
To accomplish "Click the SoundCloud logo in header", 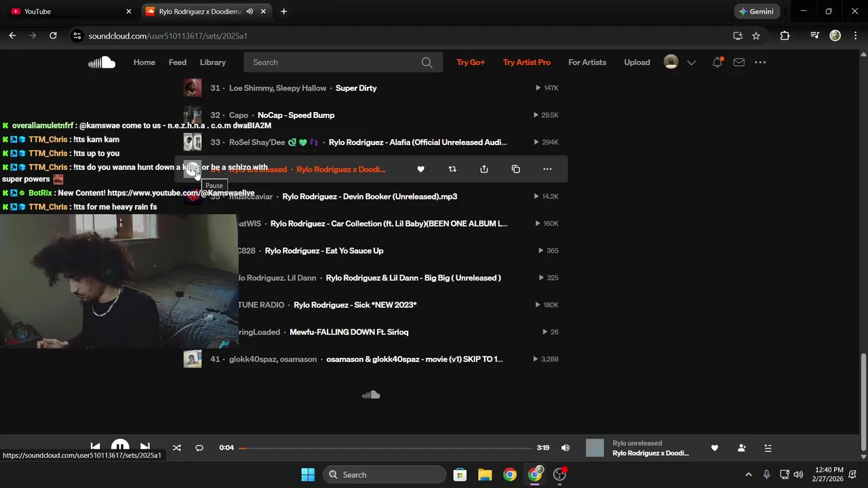I will (x=102, y=62).
